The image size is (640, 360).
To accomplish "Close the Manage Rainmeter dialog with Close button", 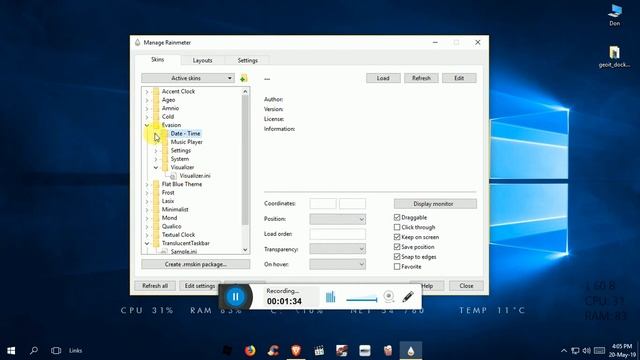I will coord(466,286).
